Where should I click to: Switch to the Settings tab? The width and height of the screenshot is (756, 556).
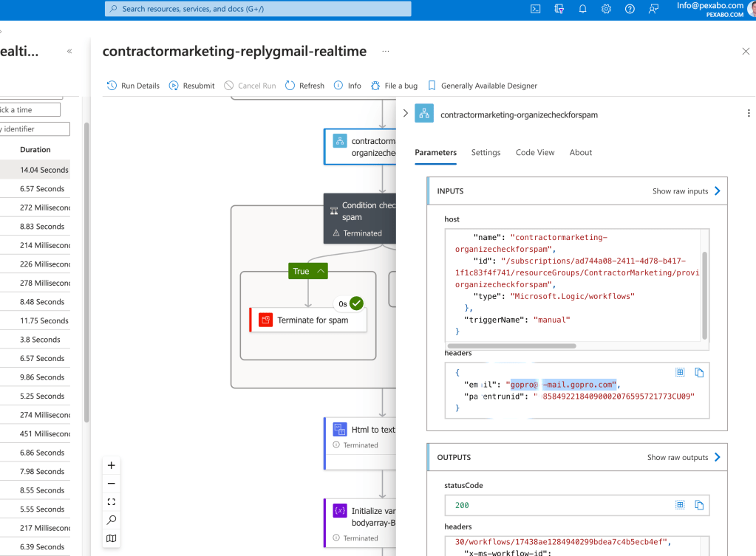[x=486, y=152]
